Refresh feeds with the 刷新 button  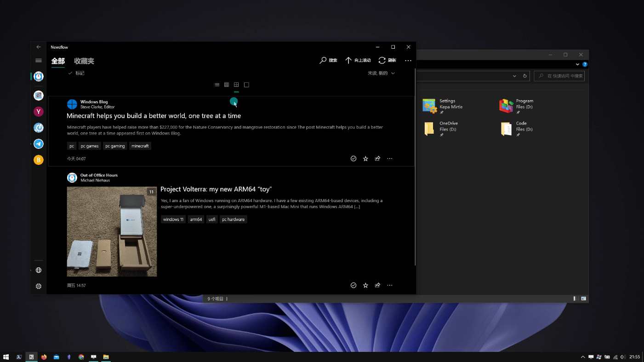click(x=387, y=60)
